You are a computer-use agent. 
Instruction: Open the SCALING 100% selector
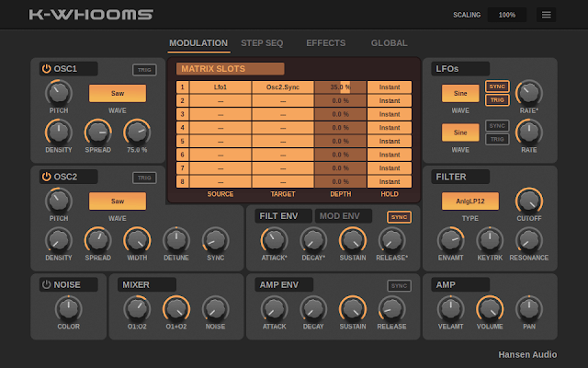pyautogui.click(x=507, y=15)
